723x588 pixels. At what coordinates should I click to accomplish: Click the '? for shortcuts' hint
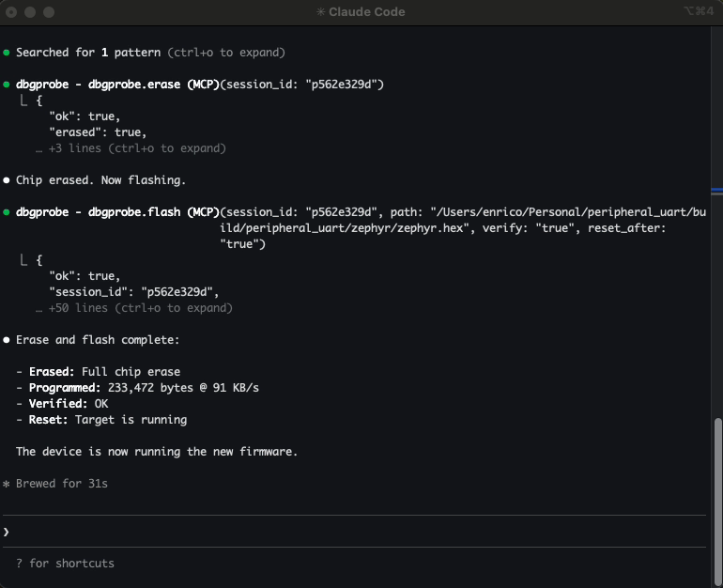click(65, 564)
